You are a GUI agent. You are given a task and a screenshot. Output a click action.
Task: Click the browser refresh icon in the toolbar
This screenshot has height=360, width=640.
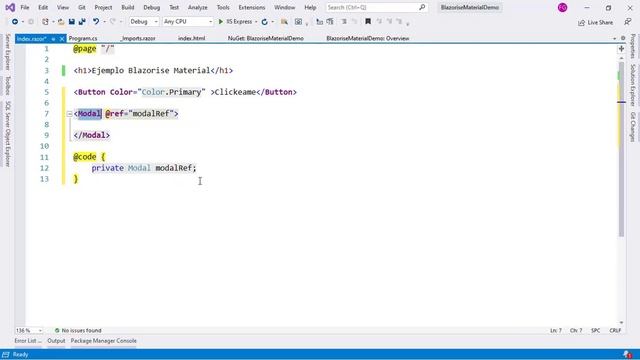[264, 22]
